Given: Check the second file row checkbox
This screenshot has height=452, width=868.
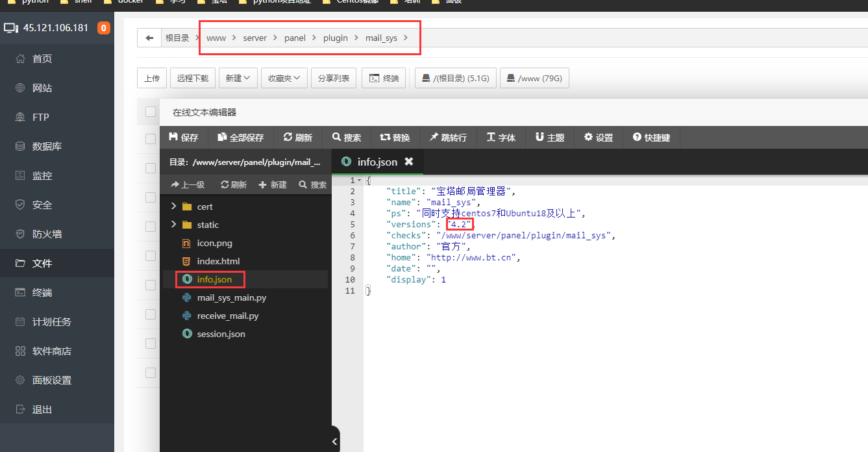Looking at the screenshot, I should point(151,168).
